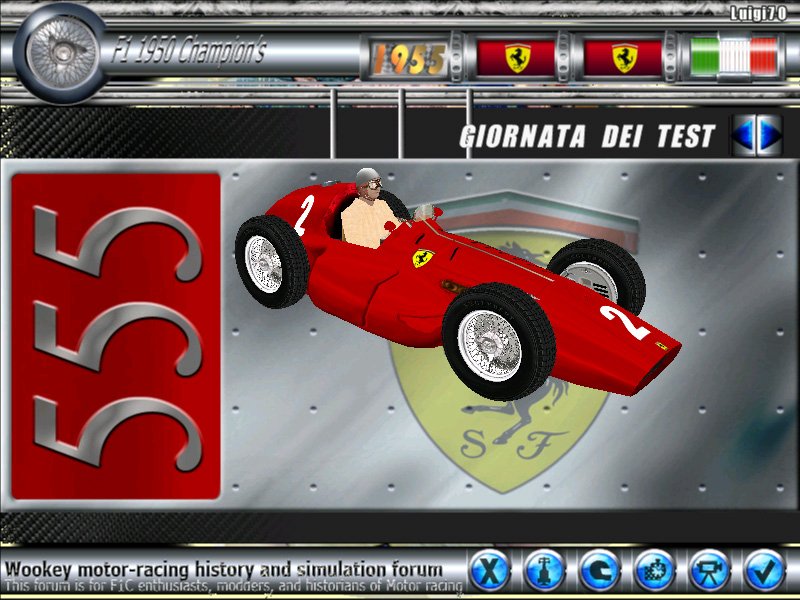Click the Giornata Dei Test label
The width and height of the screenshot is (800, 600).
(587, 136)
